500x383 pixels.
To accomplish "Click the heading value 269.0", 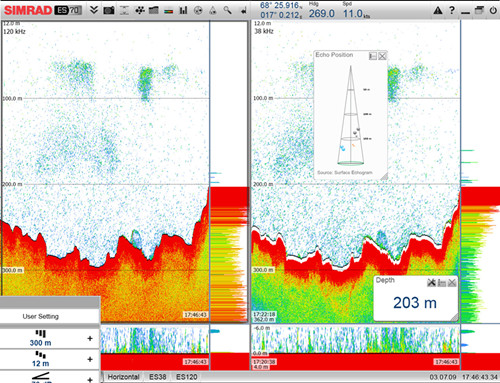I will click(x=321, y=14).
